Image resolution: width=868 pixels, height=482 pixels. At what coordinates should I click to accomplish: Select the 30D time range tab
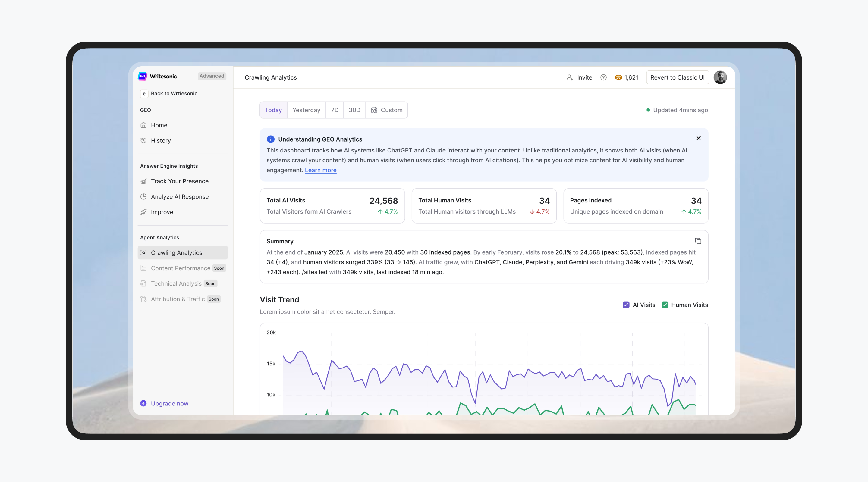(354, 110)
